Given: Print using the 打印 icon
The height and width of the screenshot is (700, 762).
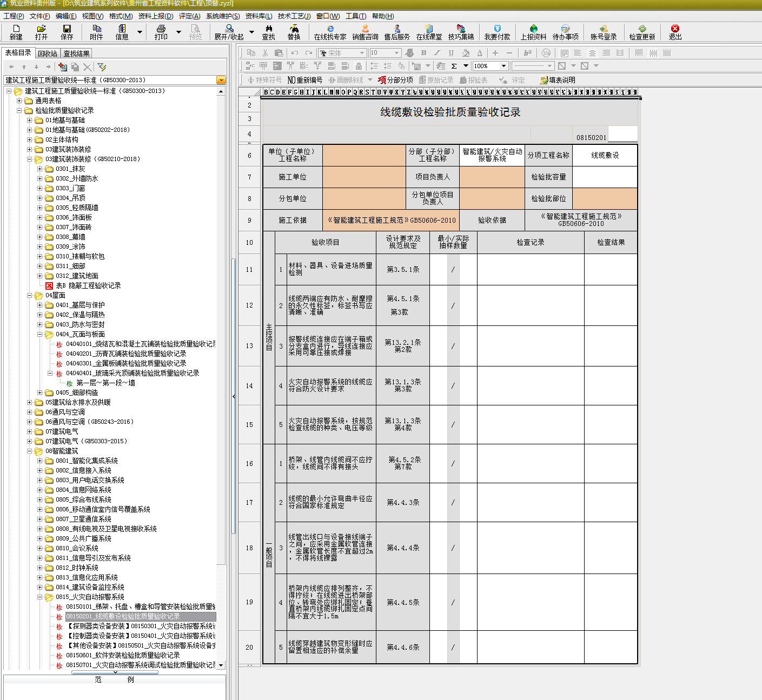Looking at the screenshot, I should click(x=161, y=32).
